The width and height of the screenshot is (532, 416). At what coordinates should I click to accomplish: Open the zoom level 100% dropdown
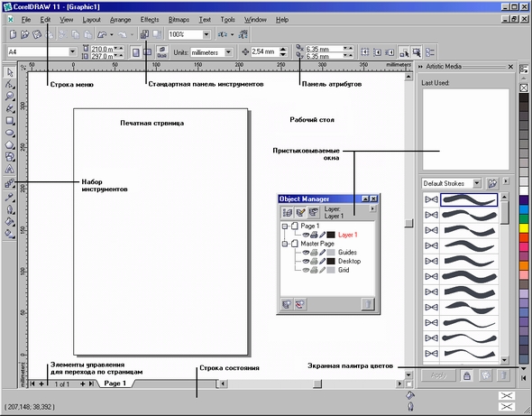tap(206, 34)
